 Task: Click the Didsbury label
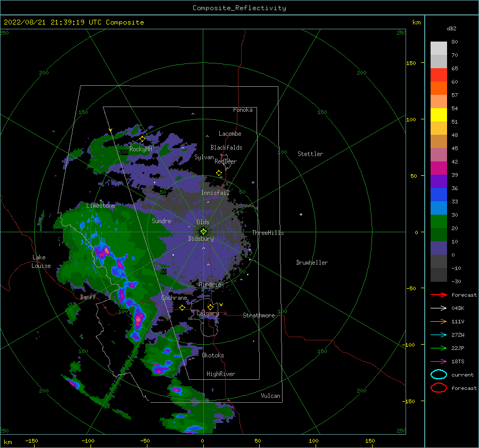[201, 239]
